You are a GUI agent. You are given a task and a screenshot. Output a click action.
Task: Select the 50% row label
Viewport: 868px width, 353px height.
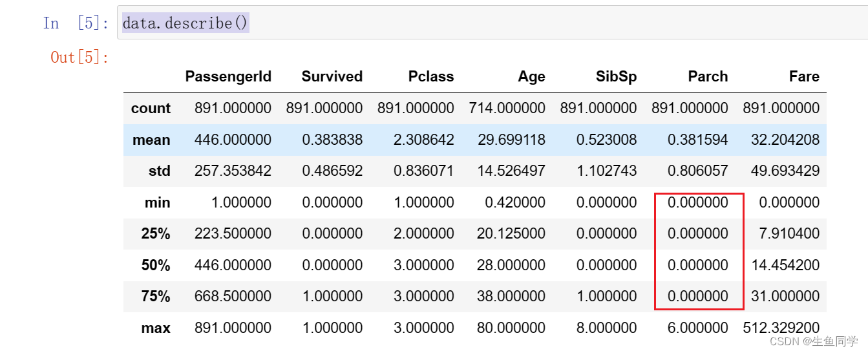pyautogui.click(x=156, y=265)
